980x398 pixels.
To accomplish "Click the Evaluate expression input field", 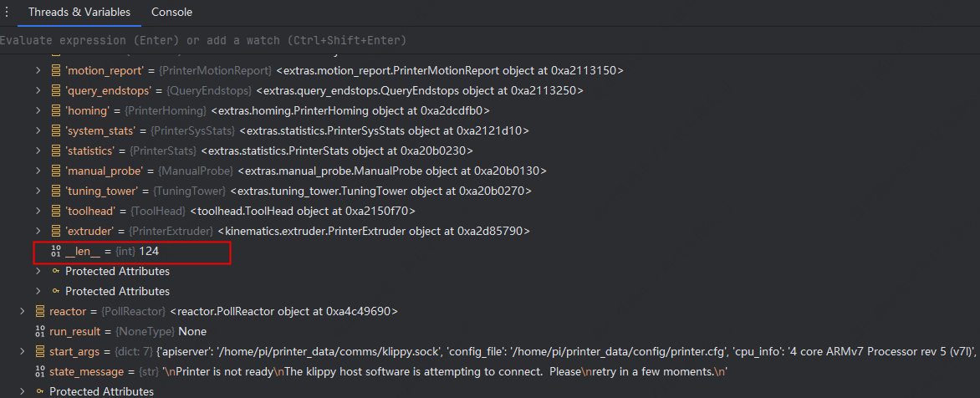I will pos(490,41).
